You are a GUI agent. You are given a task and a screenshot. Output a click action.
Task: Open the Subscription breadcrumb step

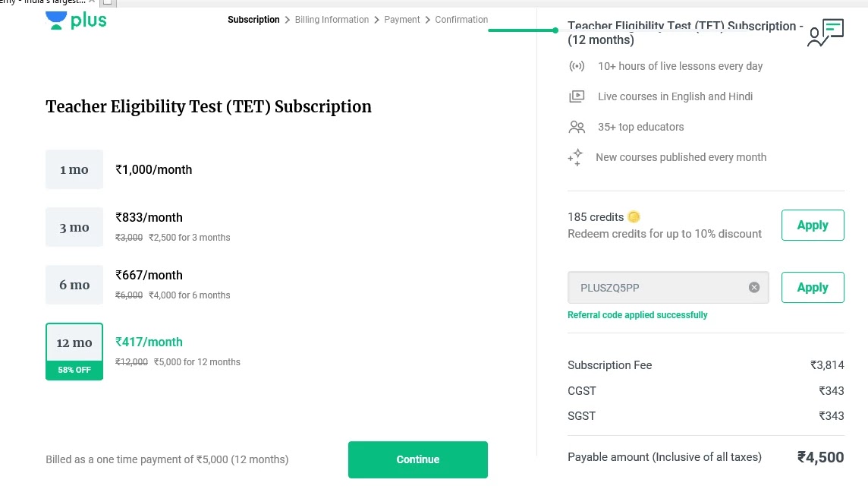[253, 20]
